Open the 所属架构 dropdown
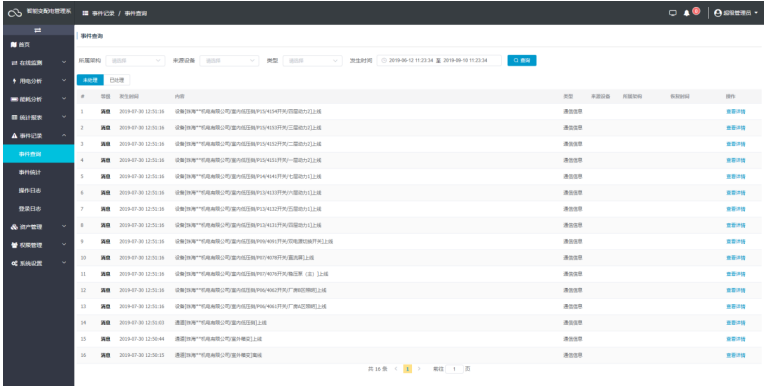The height and width of the screenshot is (386, 765). click(136, 61)
